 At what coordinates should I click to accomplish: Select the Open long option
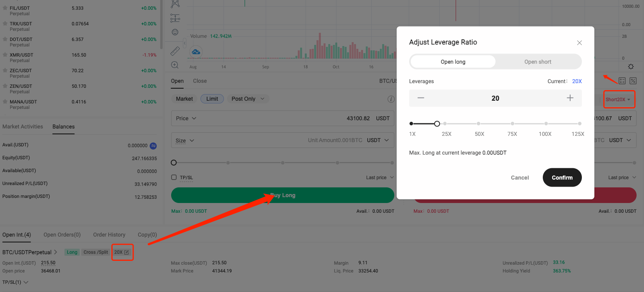point(453,62)
